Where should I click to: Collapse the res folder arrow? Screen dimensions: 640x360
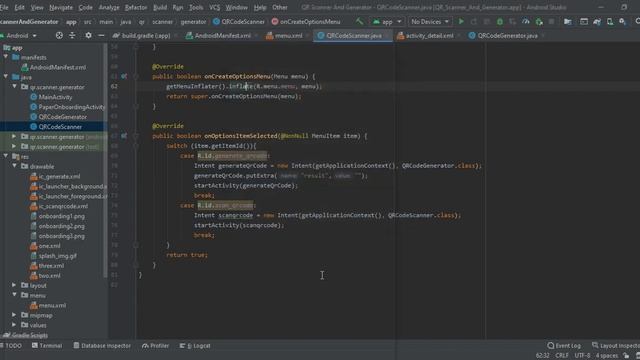click(x=6, y=156)
